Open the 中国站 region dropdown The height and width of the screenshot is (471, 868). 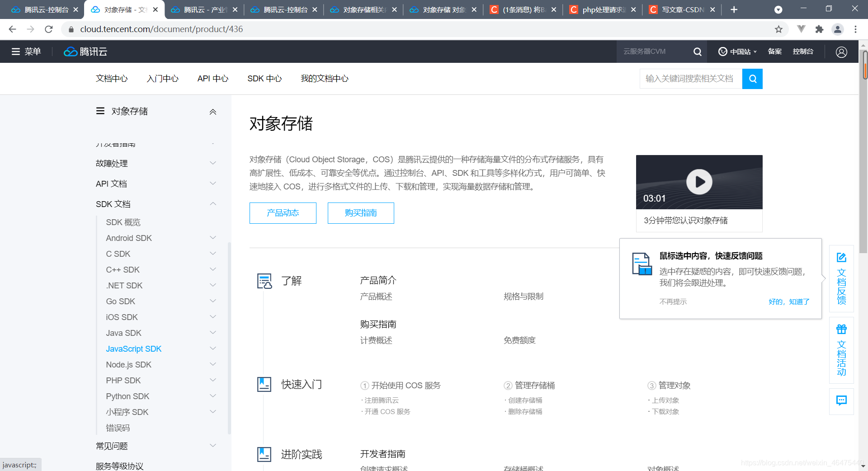click(737, 52)
